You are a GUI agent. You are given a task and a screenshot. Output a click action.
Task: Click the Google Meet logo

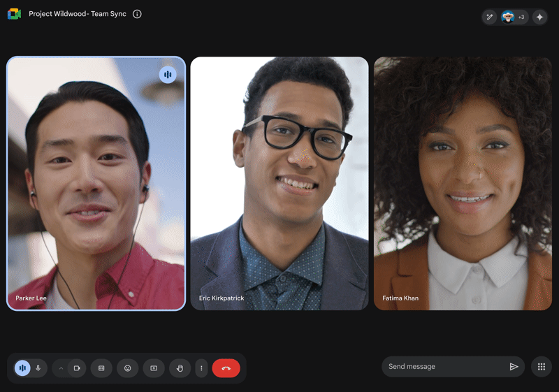(x=14, y=14)
